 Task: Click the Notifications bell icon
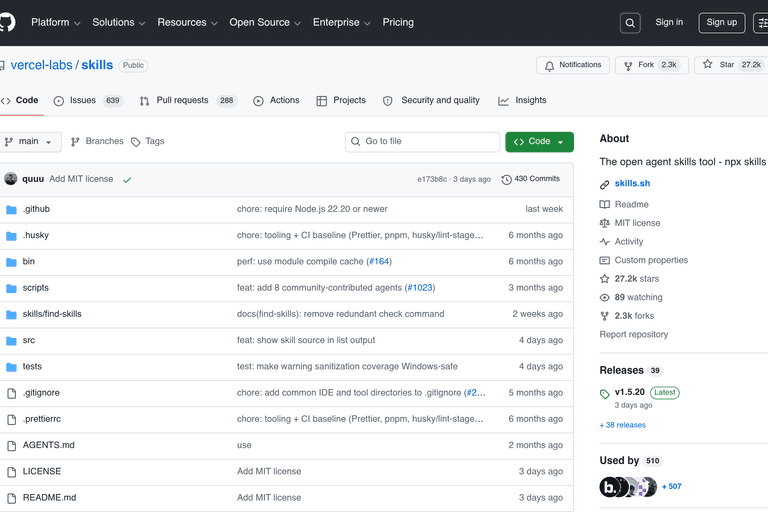click(x=550, y=66)
